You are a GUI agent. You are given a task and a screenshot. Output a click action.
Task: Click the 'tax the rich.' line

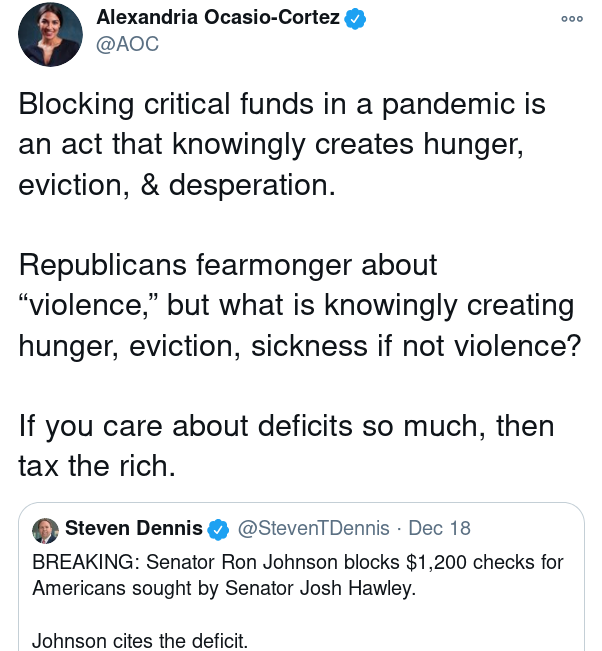[x=97, y=466]
